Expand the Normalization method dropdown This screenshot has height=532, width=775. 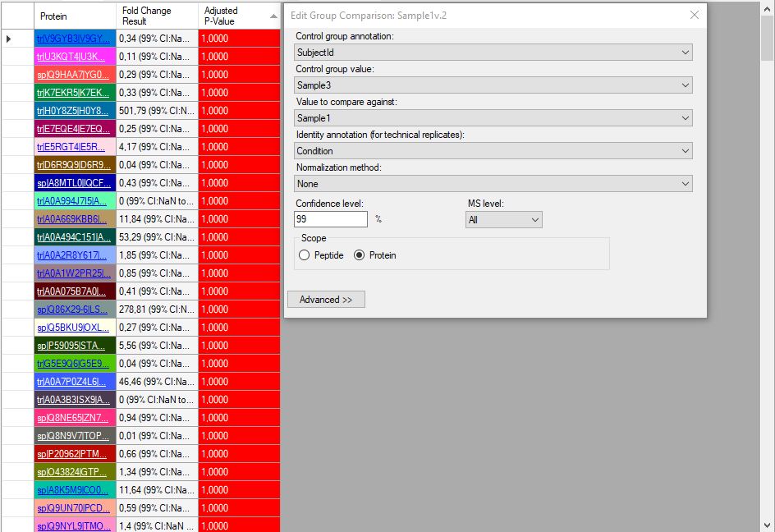(x=493, y=184)
